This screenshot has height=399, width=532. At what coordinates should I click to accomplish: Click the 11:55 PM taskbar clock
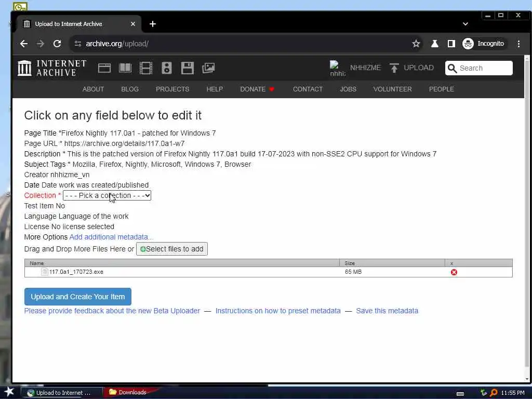(x=513, y=393)
